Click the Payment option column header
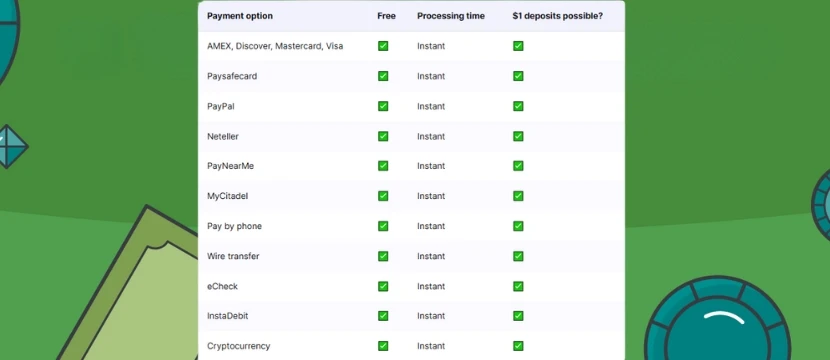 (x=240, y=16)
